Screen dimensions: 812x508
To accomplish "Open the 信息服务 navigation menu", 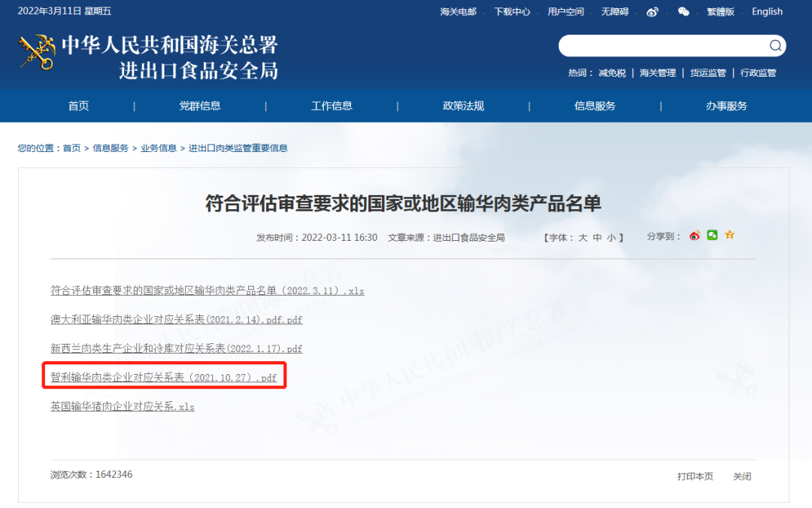I will (595, 106).
